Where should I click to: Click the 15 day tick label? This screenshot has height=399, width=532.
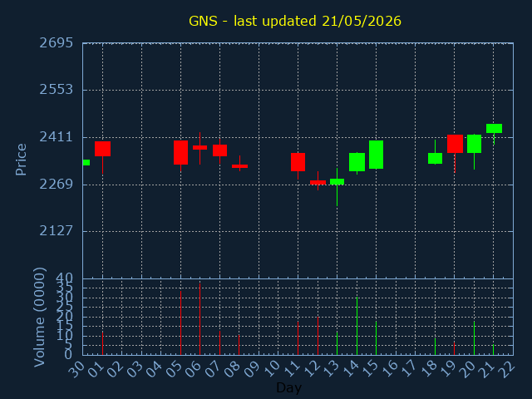click(369, 368)
